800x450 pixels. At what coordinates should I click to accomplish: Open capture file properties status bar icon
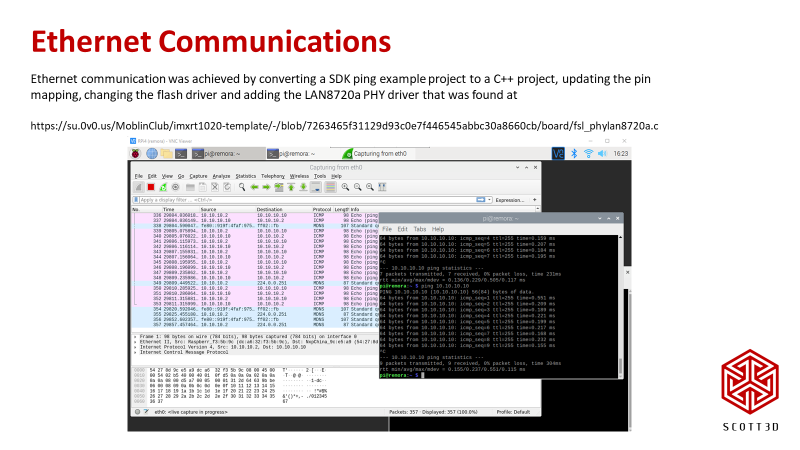tap(146, 412)
